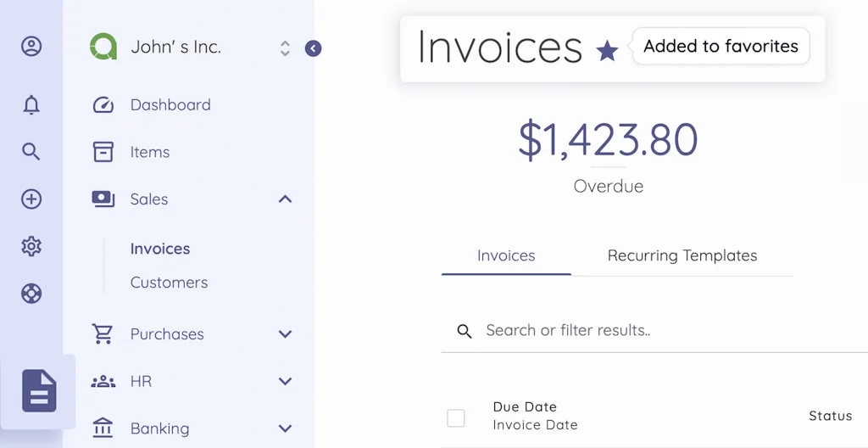Go to Customers in the sidebar
Screen dimensions: 868x448
pos(169,283)
